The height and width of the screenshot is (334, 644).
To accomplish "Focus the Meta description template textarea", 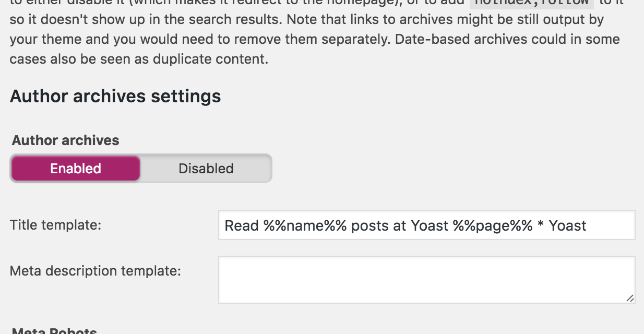I will pos(426,280).
